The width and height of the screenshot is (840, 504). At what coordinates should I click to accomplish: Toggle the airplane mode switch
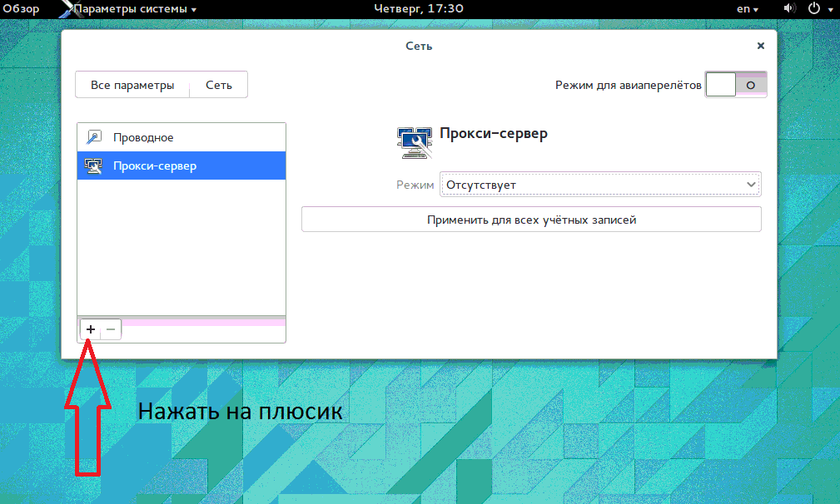coord(735,85)
